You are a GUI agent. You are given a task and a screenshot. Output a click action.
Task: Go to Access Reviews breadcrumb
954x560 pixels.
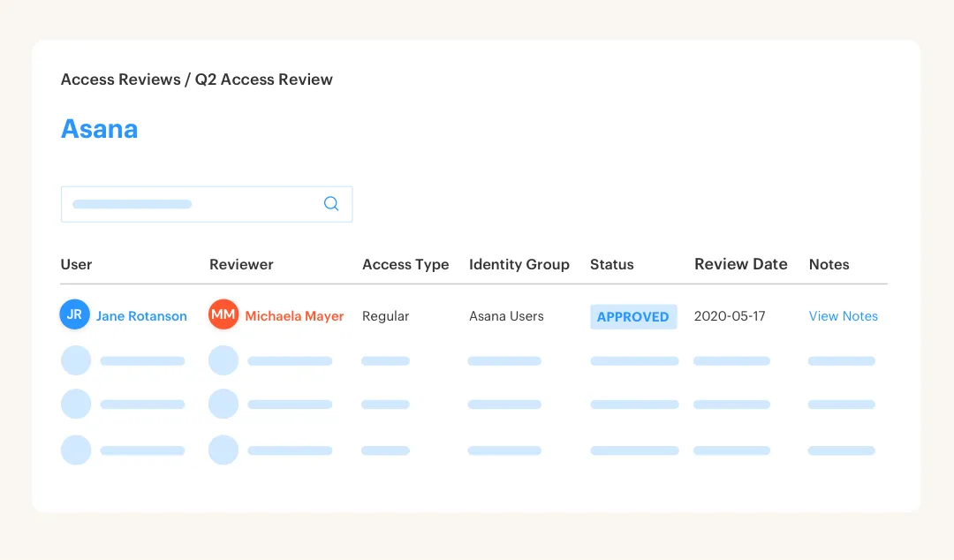coord(119,79)
